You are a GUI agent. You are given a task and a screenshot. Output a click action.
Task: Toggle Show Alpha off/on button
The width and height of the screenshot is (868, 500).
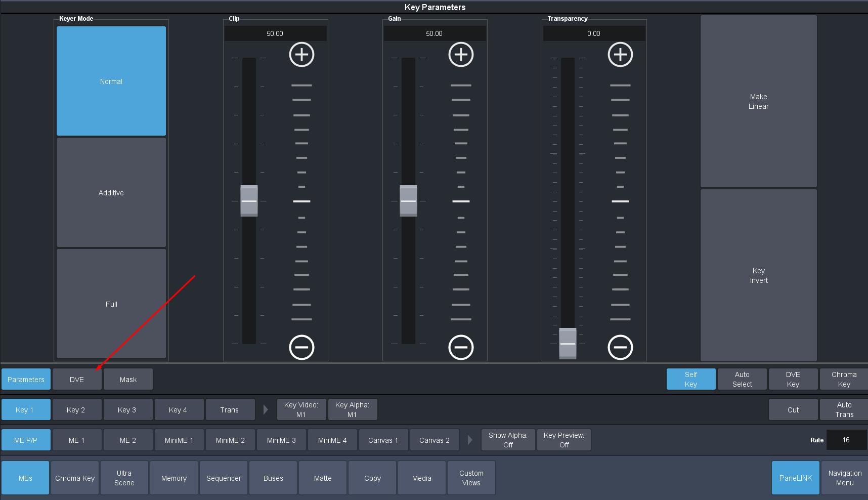tap(508, 440)
